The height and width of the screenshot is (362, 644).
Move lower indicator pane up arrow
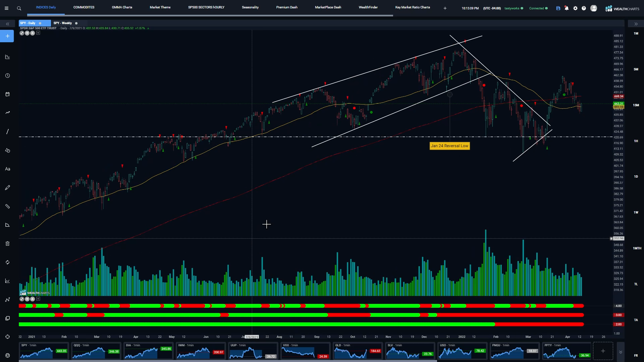coord(33,299)
